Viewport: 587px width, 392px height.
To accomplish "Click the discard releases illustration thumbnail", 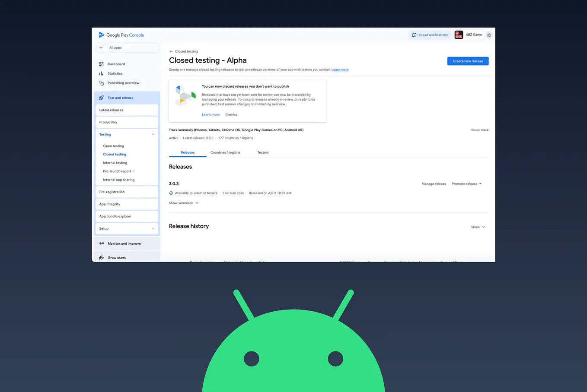I will click(185, 96).
